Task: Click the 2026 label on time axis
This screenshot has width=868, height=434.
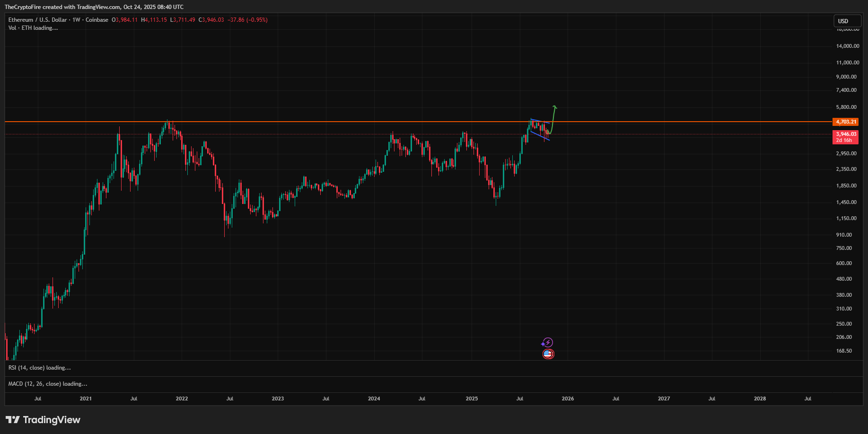Action: tap(568, 399)
